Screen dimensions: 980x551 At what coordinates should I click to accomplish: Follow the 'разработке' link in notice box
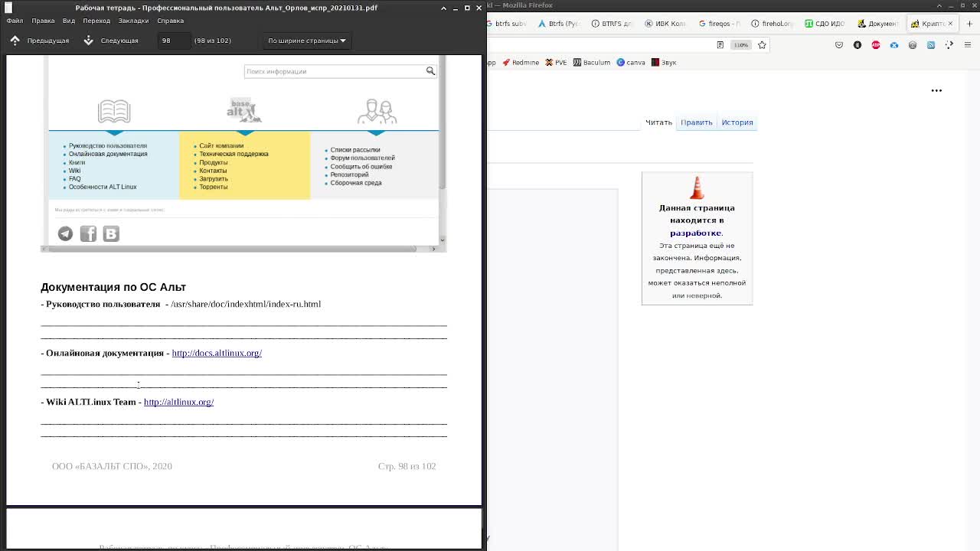point(696,233)
